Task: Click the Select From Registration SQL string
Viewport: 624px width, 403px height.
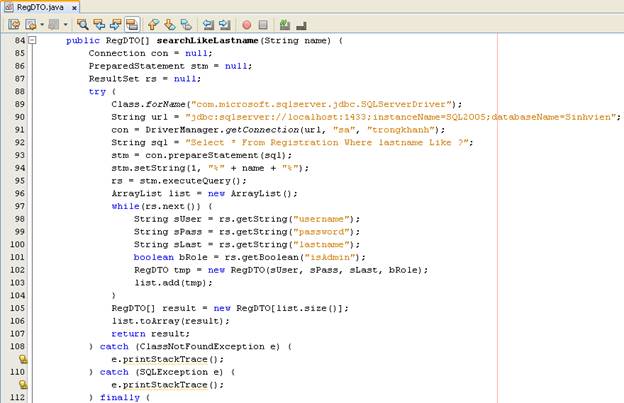Action: pyautogui.click(x=327, y=142)
